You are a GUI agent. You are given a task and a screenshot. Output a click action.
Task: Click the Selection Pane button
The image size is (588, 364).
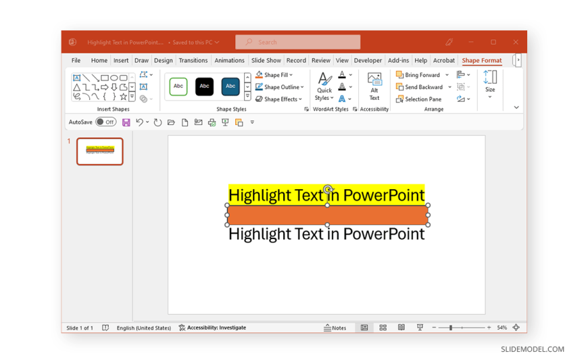pyautogui.click(x=419, y=99)
